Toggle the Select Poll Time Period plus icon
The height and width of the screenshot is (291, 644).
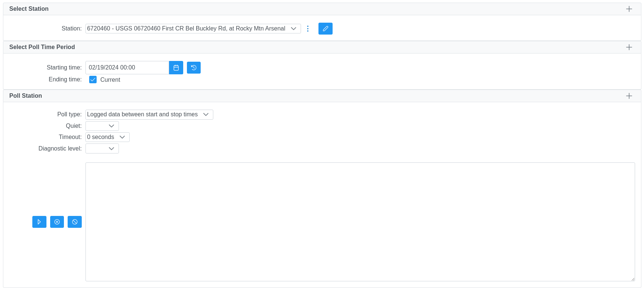point(629,47)
